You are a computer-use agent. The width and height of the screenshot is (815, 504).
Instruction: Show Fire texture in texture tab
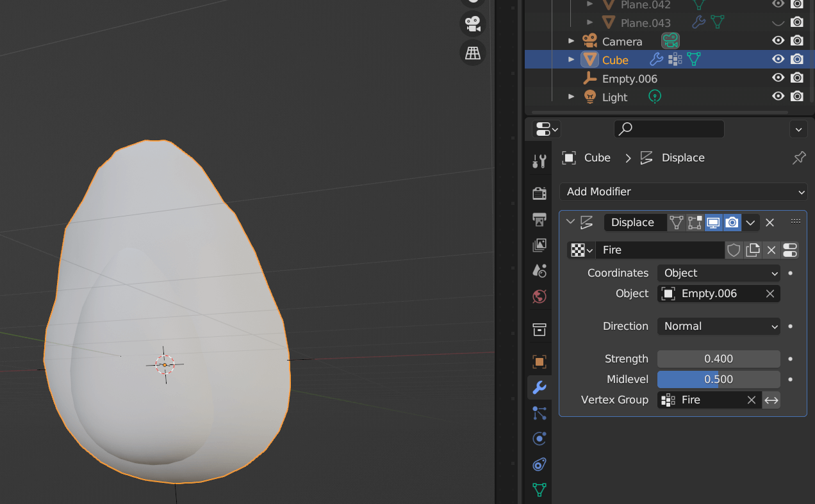(x=790, y=250)
